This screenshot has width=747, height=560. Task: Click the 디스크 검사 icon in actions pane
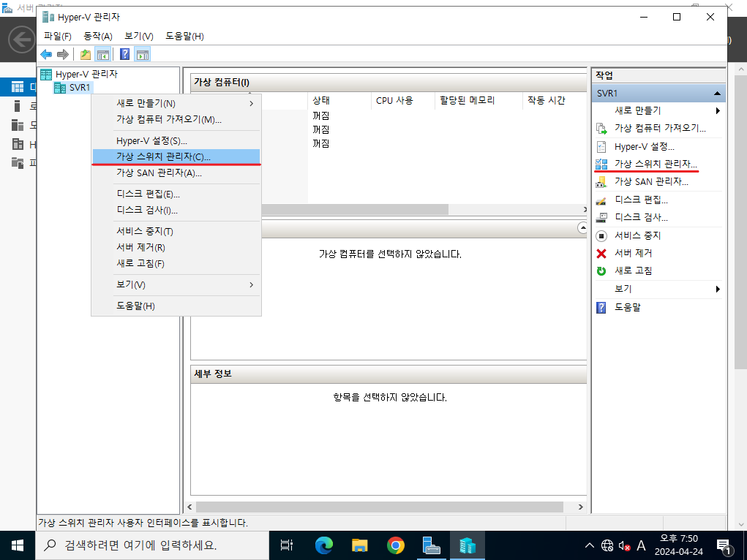point(601,218)
